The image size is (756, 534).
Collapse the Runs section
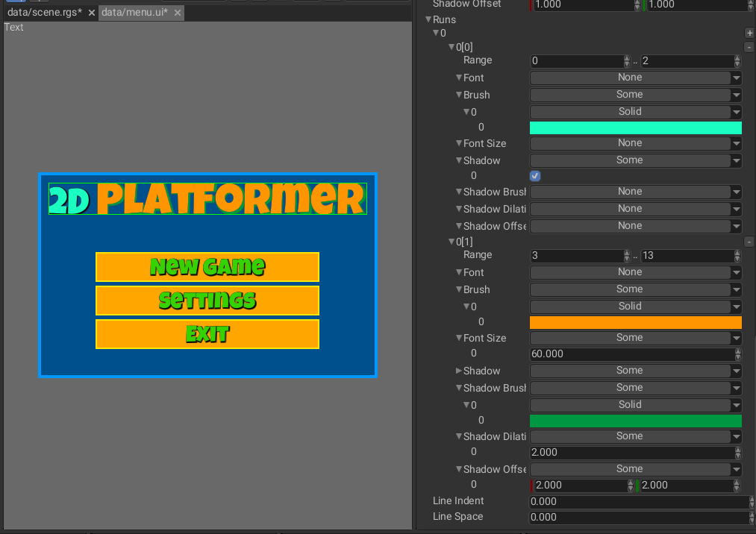tap(428, 19)
